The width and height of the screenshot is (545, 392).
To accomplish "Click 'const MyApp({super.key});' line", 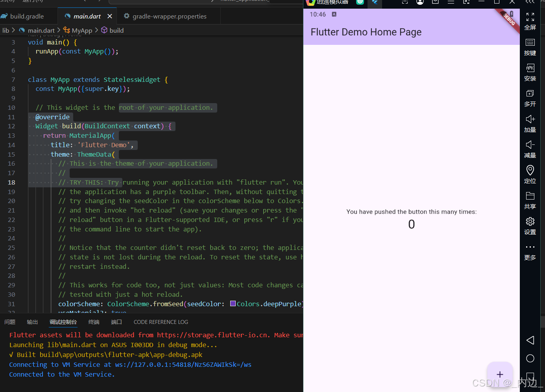I will pyautogui.click(x=83, y=89).
